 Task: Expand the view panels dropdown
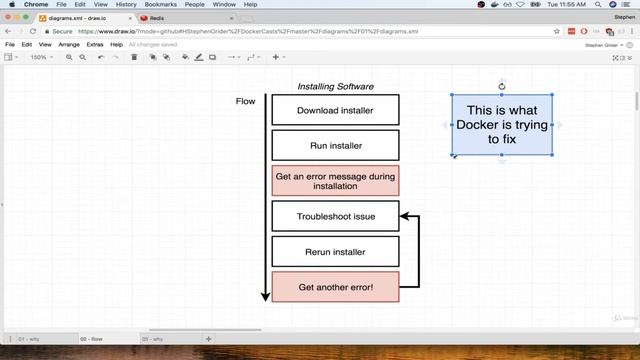[x=11, y=58]
